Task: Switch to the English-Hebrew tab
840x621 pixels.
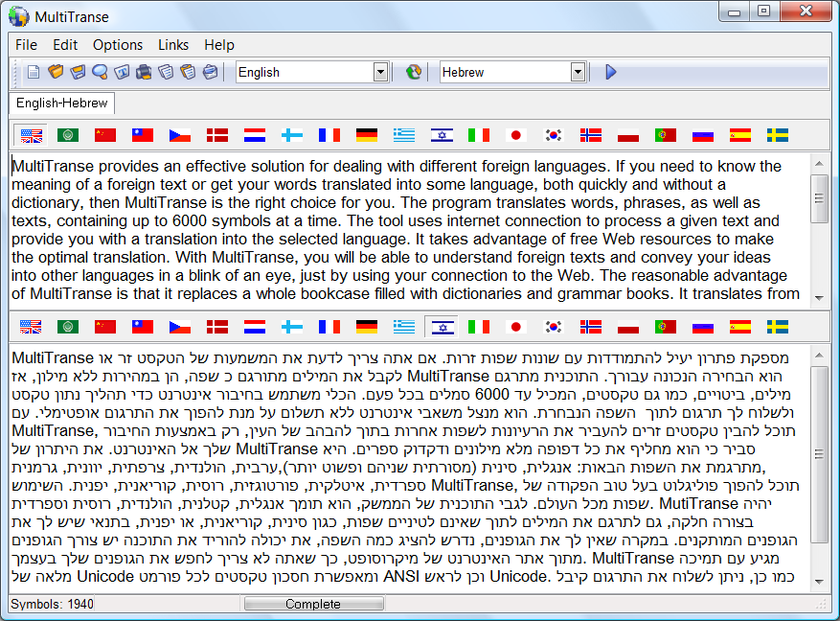Action: [x=62, y=103]
